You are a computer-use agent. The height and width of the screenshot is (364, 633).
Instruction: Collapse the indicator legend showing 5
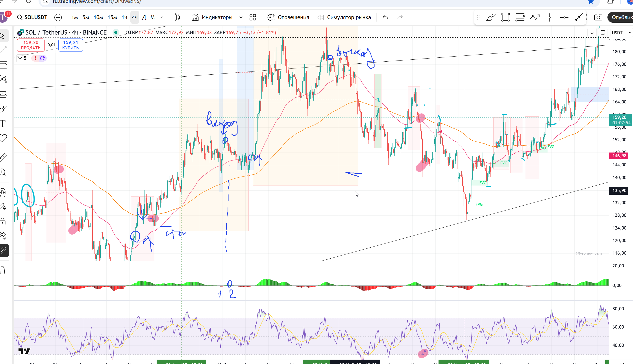pos(22,58)
